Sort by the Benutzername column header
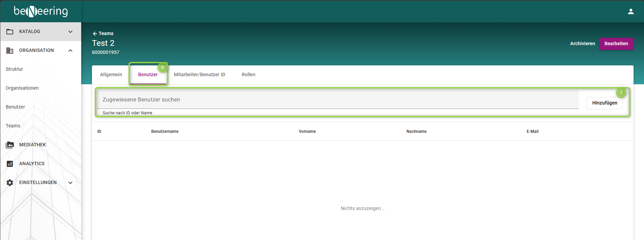 [x=165, y=131]
